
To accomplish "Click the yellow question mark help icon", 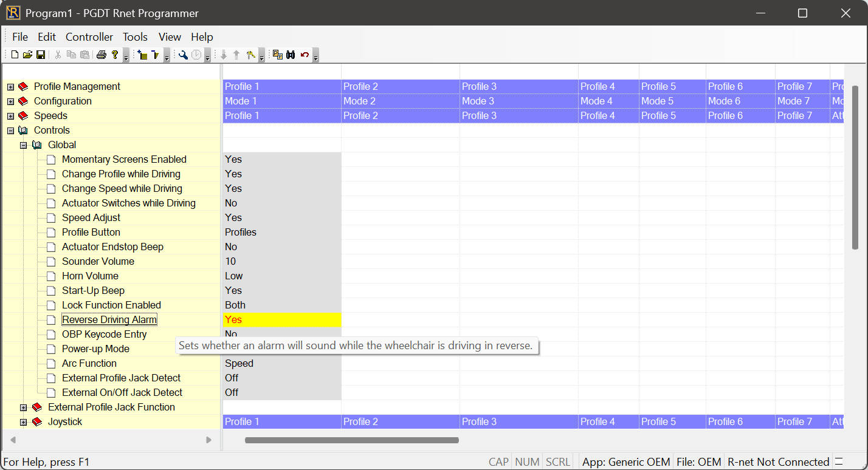I will tap(114, 55).
